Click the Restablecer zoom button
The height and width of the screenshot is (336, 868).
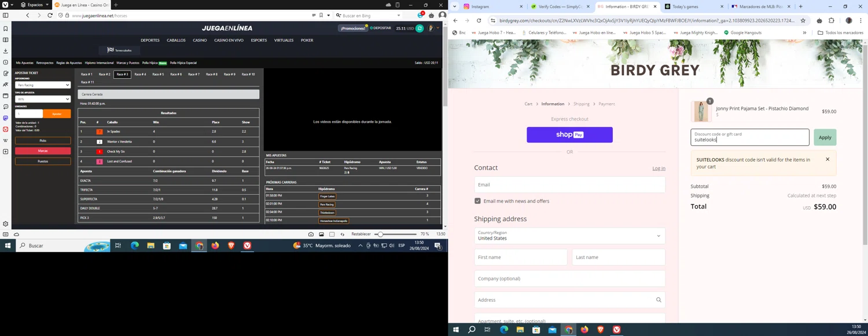click(361, 235)
